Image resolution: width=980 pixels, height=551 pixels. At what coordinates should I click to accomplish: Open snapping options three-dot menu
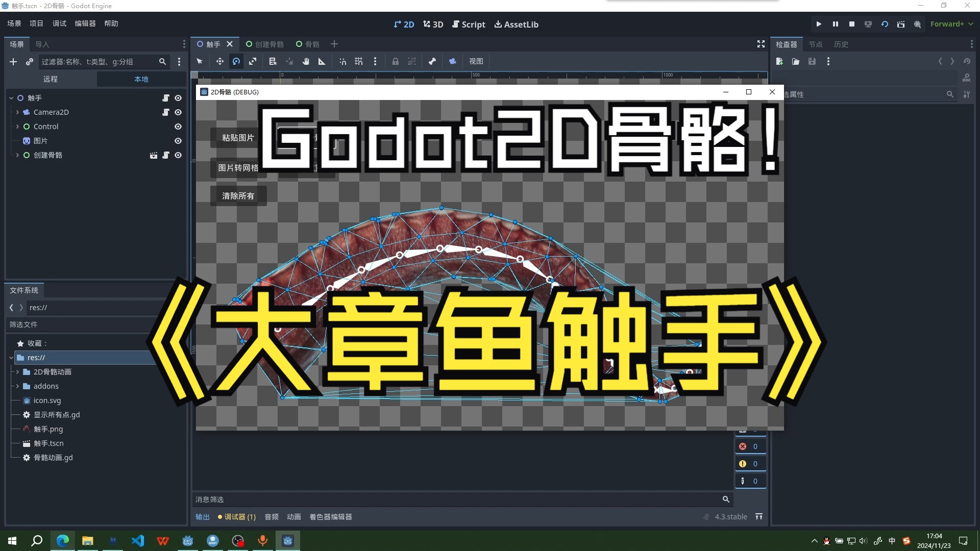click(375, 61)
